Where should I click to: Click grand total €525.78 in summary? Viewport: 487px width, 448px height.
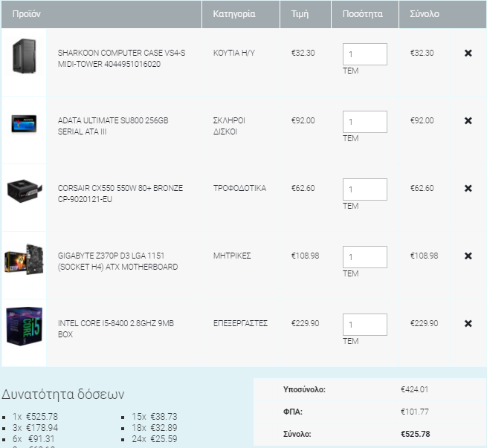pyautogui.click(x=416, y=434)
